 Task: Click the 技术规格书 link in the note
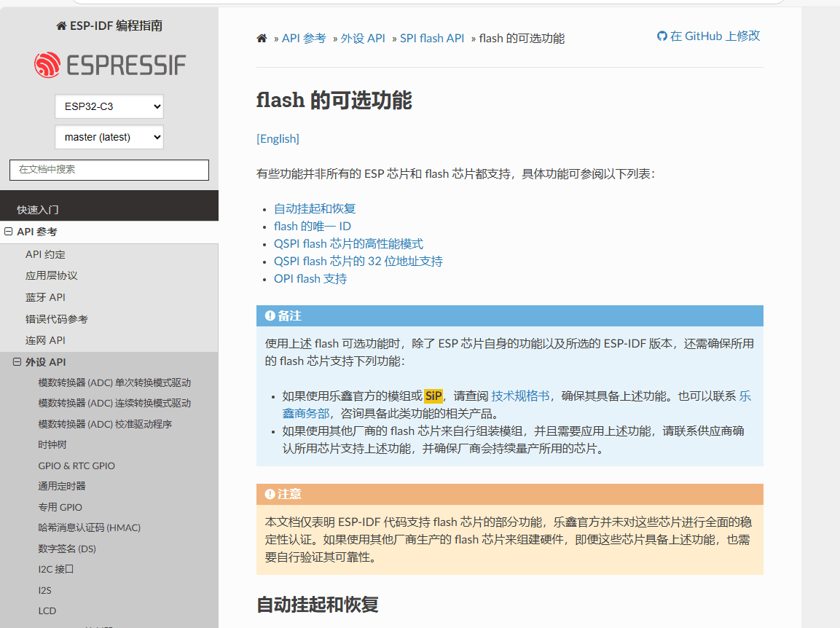click(520, 396)
